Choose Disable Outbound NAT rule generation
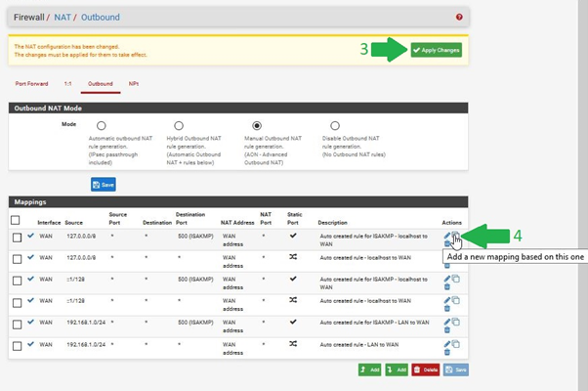Image resolution: width=588 pixels, height=391 pixels. tap(335, 126)
